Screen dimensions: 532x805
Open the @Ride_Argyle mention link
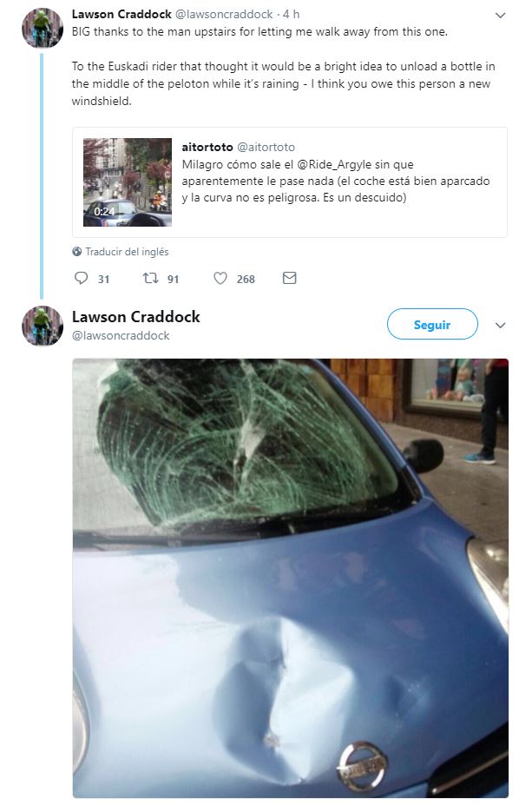(334, 165)
